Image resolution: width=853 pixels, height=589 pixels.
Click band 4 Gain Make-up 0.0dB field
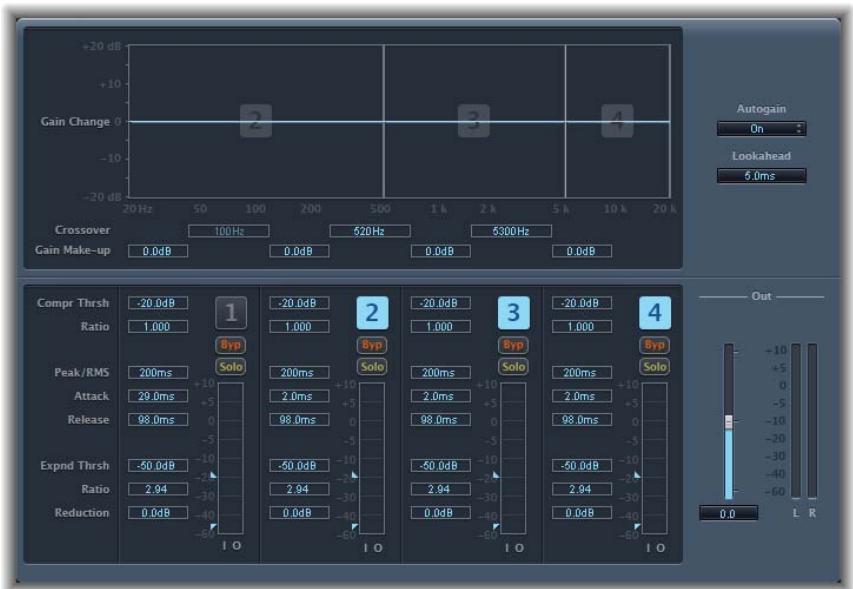click(x=582, y=251)
